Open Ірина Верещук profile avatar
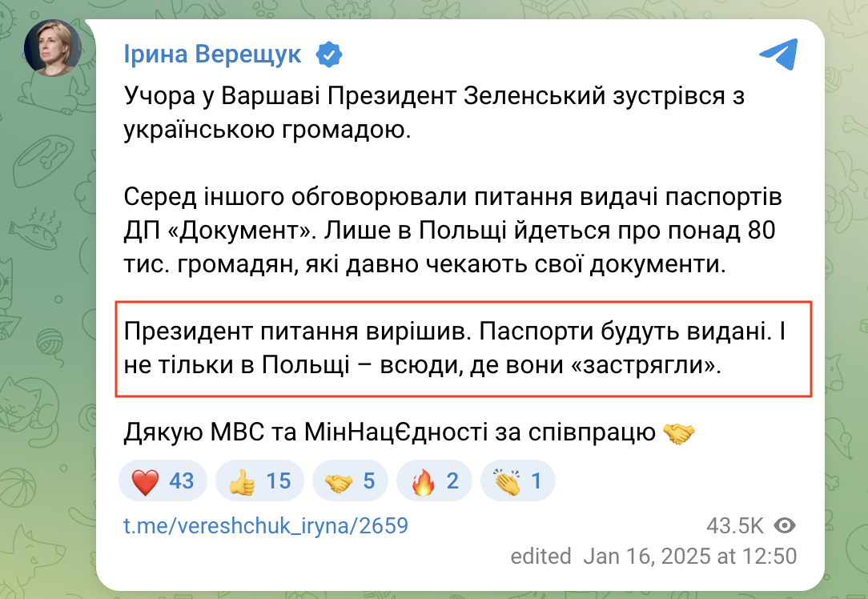Image resolution: width=868 pixels, height=599 pixels. click(x=52, y=48)
